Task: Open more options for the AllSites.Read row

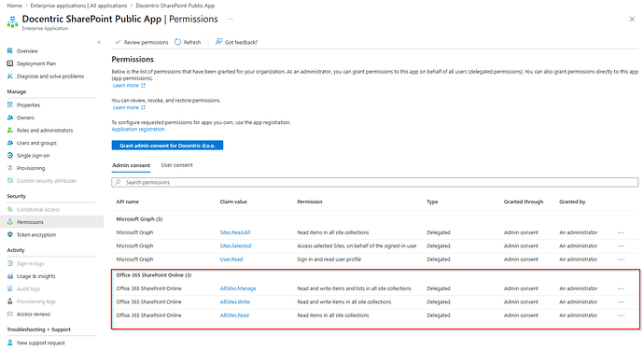Action: click(621, 315)
